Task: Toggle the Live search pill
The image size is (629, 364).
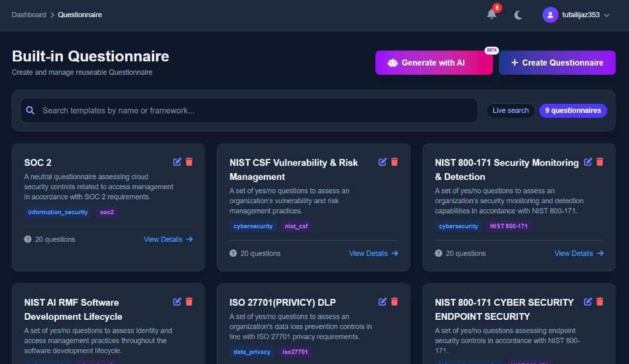Action: (x=510, y=110)
